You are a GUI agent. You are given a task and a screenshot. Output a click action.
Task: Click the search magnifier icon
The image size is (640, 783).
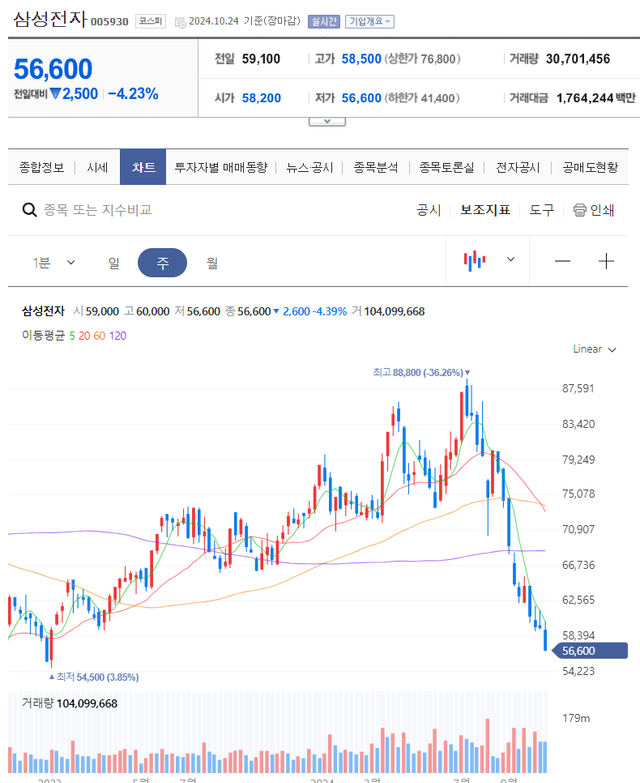30,210
